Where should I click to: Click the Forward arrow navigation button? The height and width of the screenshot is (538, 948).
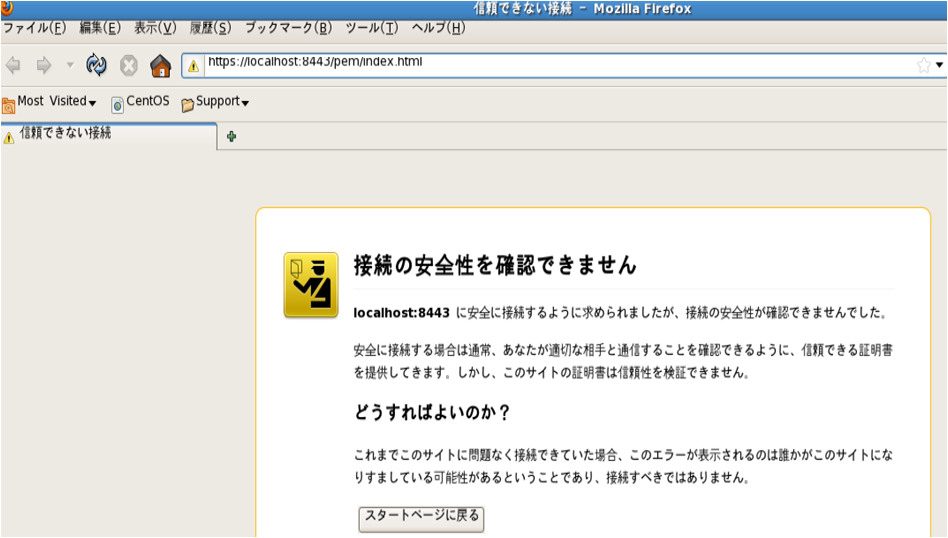(x=44, y=65)
